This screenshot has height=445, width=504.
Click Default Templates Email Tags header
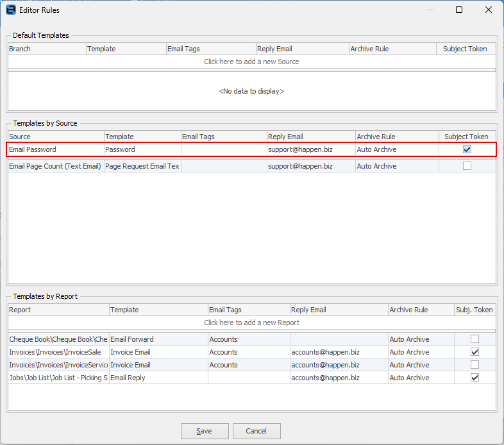[211, 49]
